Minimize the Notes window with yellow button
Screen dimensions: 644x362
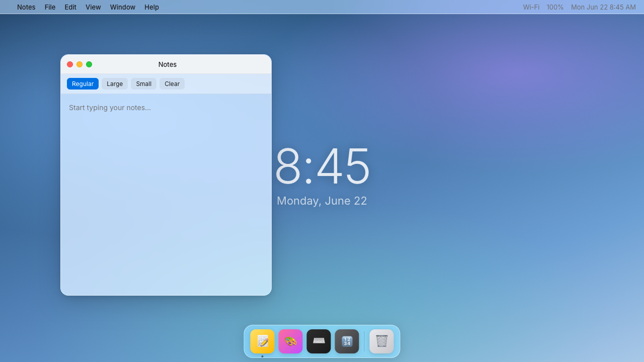pyautogui.click(x=79, y=64)
